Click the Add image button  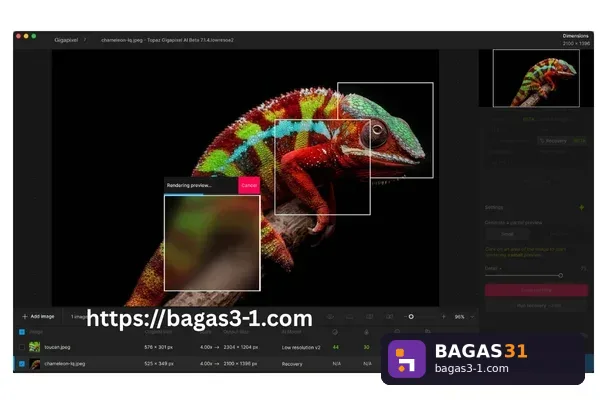pyautogui.click(x=38, y=317)
